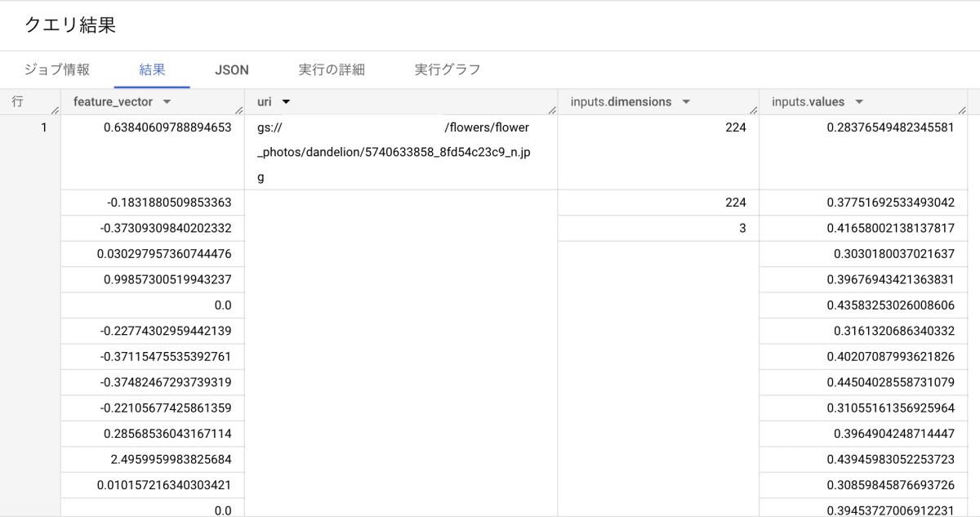This screenshot has width=980, height=517.
Task: Select the gs:// dandelion image URI cell
Action: pos(401,153)
